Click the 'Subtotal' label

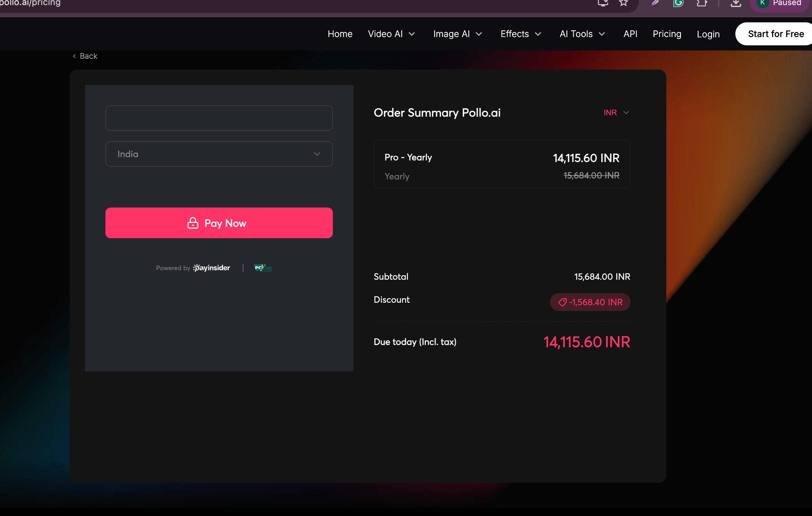click(x=391, y=277)
